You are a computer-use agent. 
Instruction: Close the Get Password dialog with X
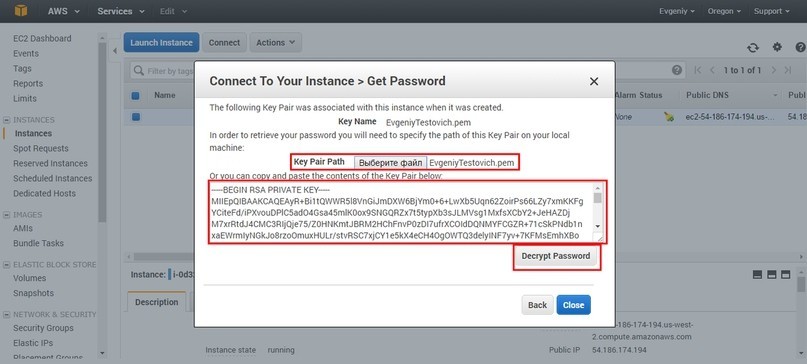[594, 81]
